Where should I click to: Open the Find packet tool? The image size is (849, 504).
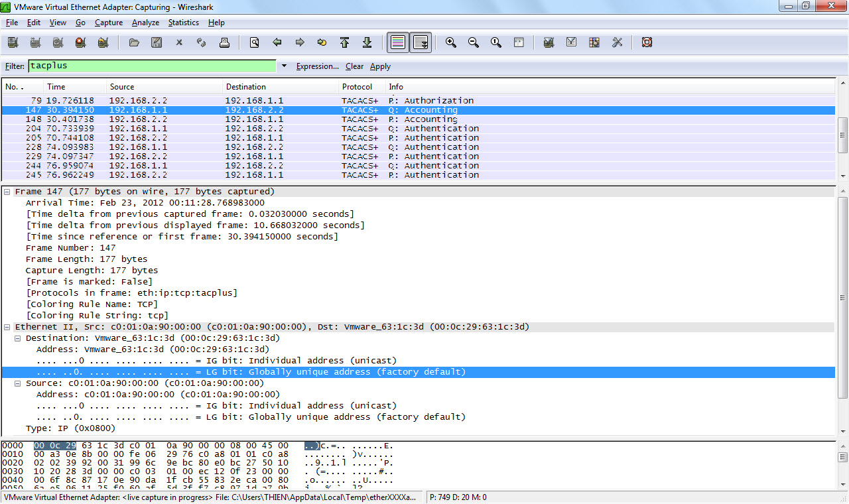click(x=255, y=42)
